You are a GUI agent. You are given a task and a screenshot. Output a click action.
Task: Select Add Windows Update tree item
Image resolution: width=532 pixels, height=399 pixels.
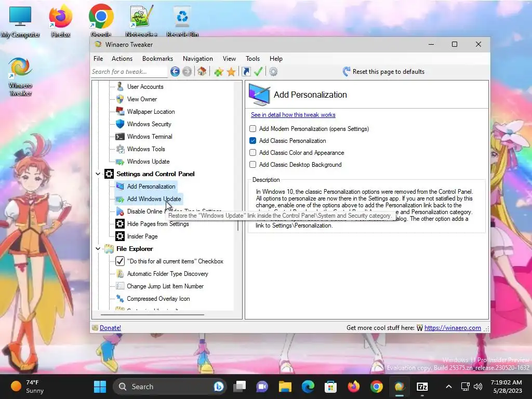[154, 199]
